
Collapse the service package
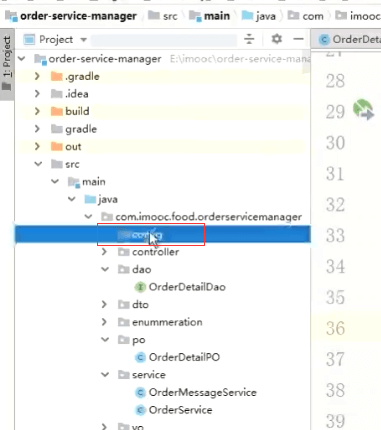pyautogui.click(x=105, y=375)
